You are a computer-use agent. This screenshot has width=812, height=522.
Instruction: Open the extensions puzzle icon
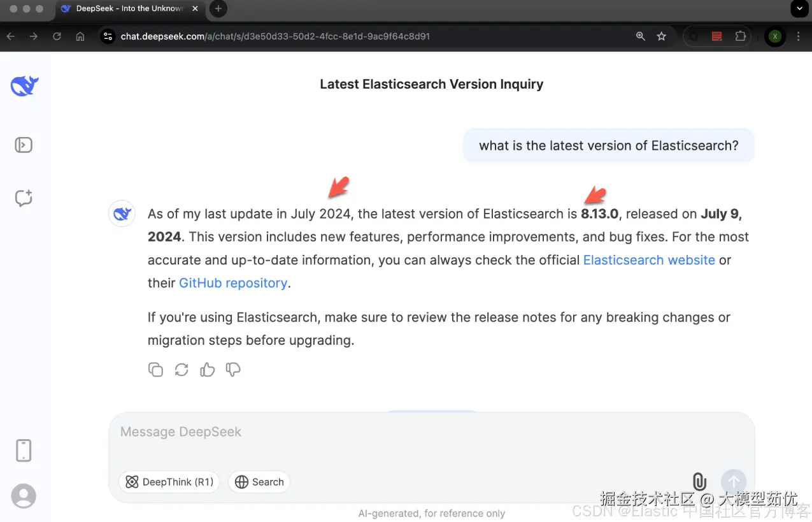click(740, 36)
